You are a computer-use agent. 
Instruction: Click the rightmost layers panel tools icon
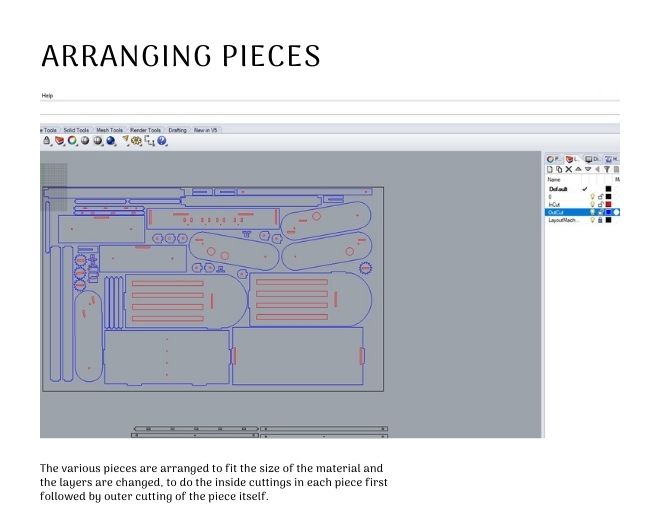(616, 169)
